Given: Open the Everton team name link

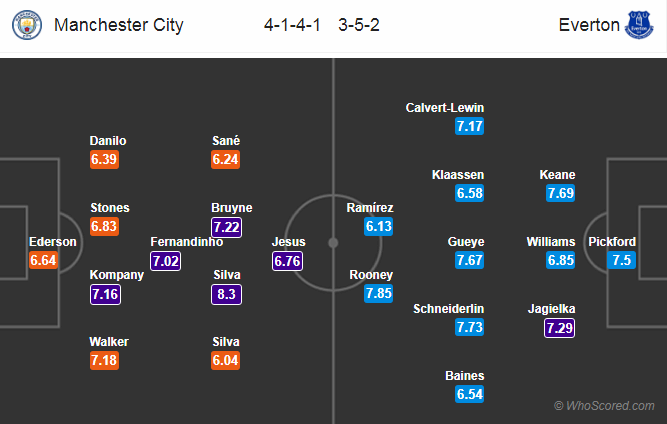Looking at the screenshot, I should [589, 25].
